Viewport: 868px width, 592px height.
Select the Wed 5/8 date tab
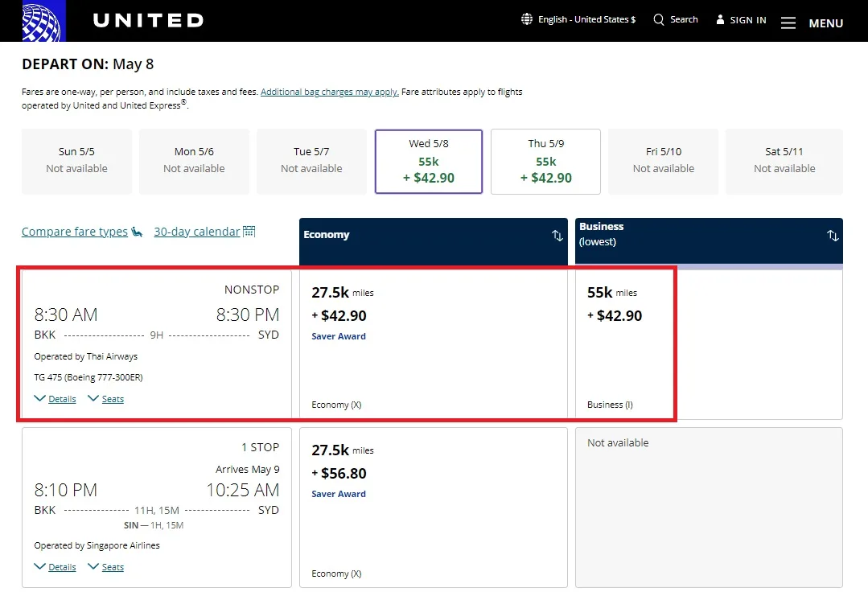[429, 162]
